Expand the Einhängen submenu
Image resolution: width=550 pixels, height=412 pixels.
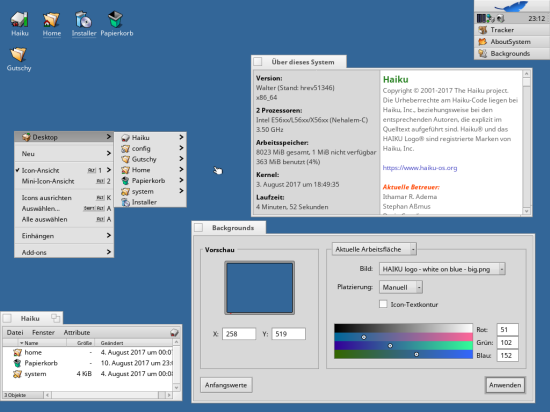click(64, 236)
